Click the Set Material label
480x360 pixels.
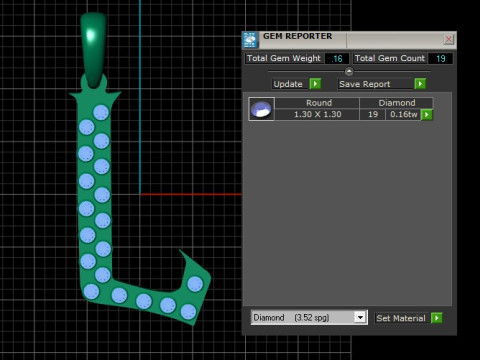[x=401, y=318]
